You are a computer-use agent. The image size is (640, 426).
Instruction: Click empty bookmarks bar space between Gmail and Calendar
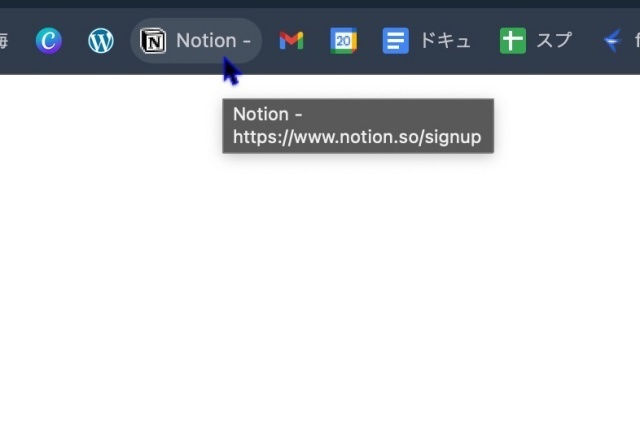317,40
